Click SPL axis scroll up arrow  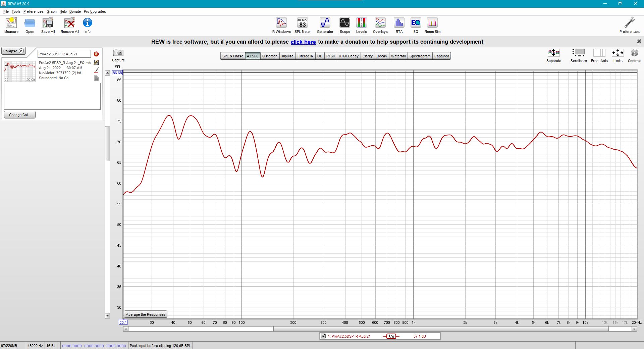tap(107, 73)
